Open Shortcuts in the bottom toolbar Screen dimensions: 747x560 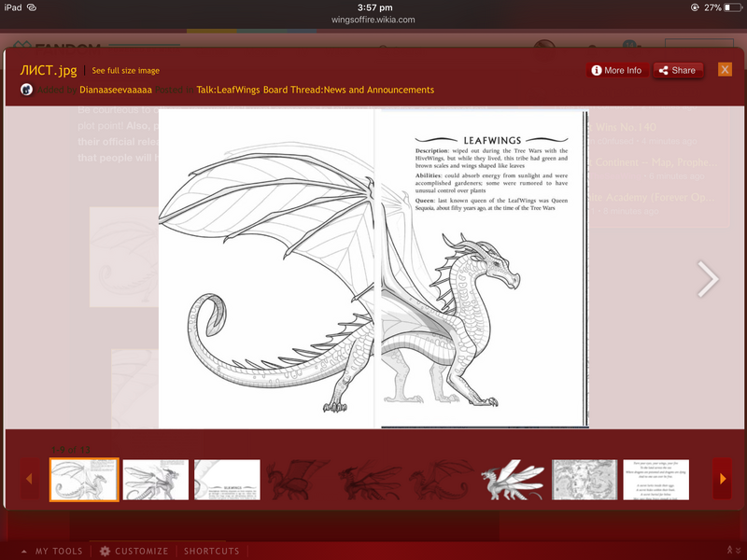click(x=211, y=551)
